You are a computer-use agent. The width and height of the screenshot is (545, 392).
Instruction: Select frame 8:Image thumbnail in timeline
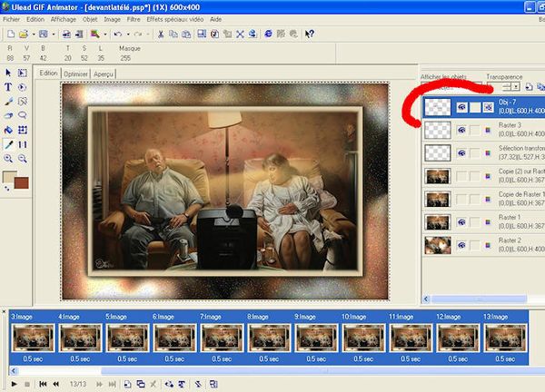coord(269,338)
